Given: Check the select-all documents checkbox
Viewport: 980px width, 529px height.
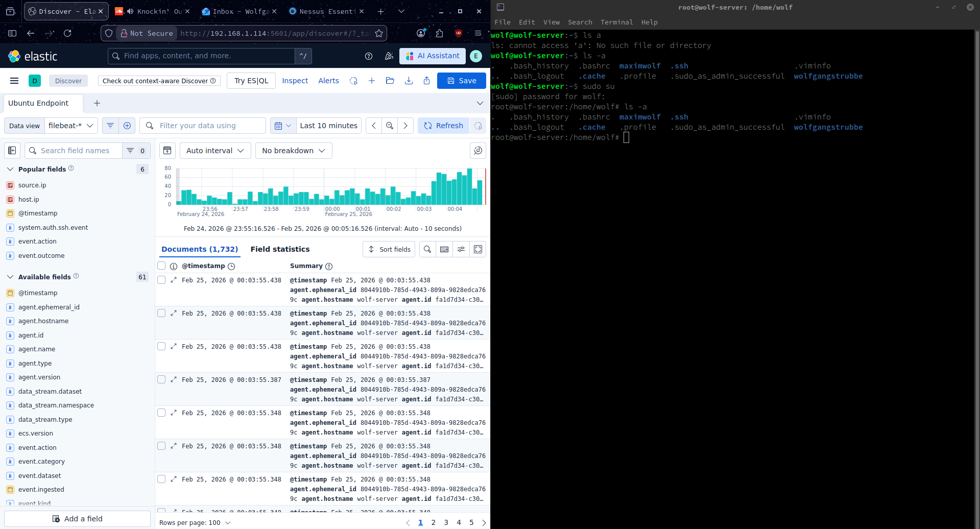Looking at the screenshot, I should click(x=161, y=266).
